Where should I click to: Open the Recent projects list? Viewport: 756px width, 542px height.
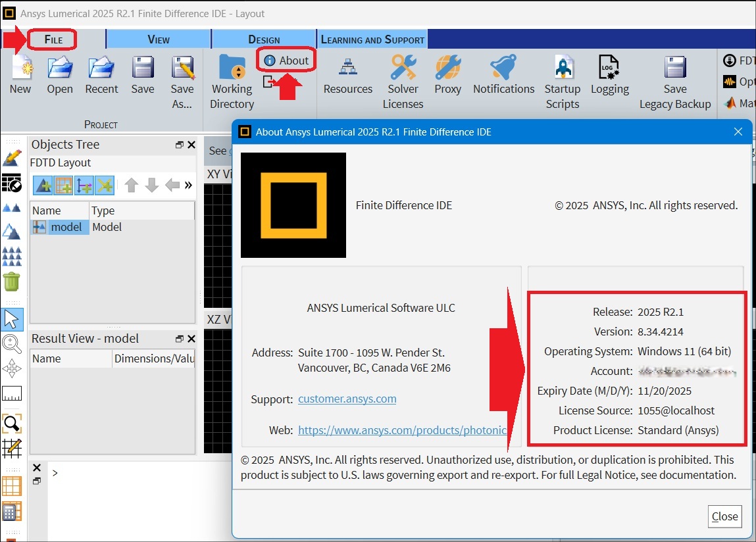point(101,70)
